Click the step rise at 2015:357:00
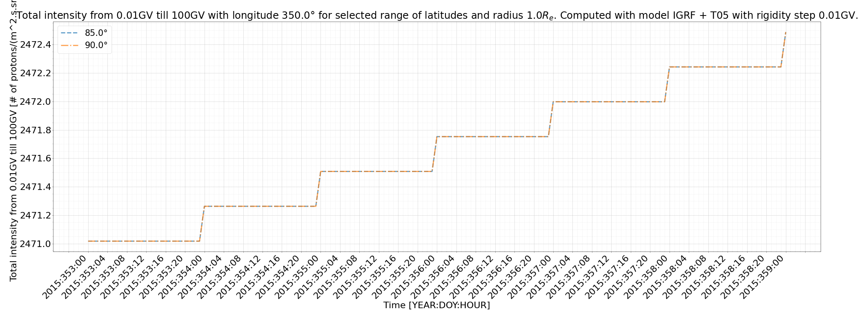Screen dimensions: 868x320 551,119
